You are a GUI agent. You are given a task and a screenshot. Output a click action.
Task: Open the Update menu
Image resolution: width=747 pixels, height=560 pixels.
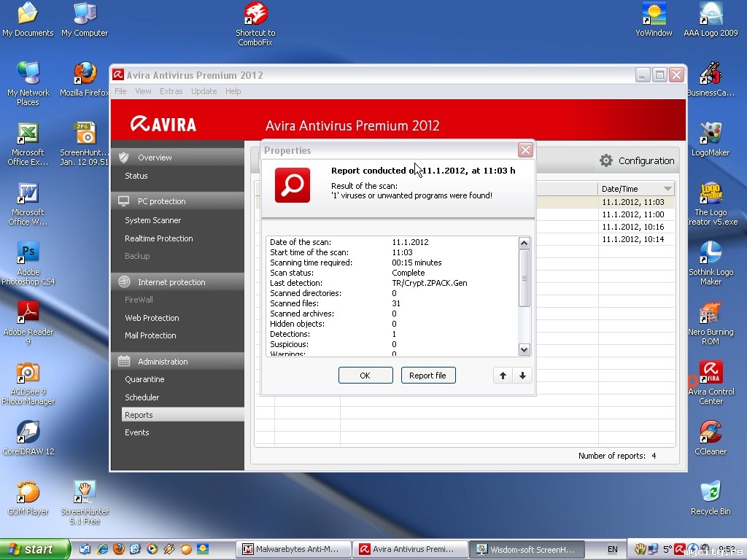(204, 91)
